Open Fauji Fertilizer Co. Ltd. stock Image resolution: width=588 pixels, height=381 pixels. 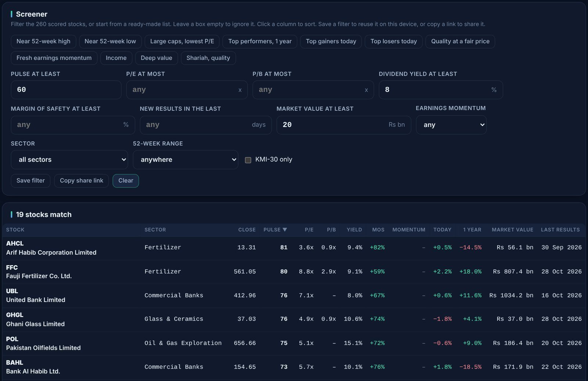click(x=294, y=272)
